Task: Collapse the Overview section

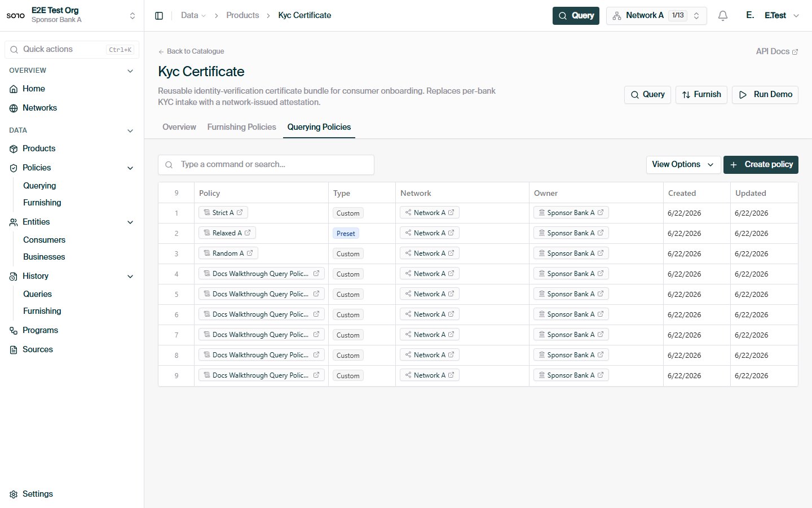Action: [130, 71]
